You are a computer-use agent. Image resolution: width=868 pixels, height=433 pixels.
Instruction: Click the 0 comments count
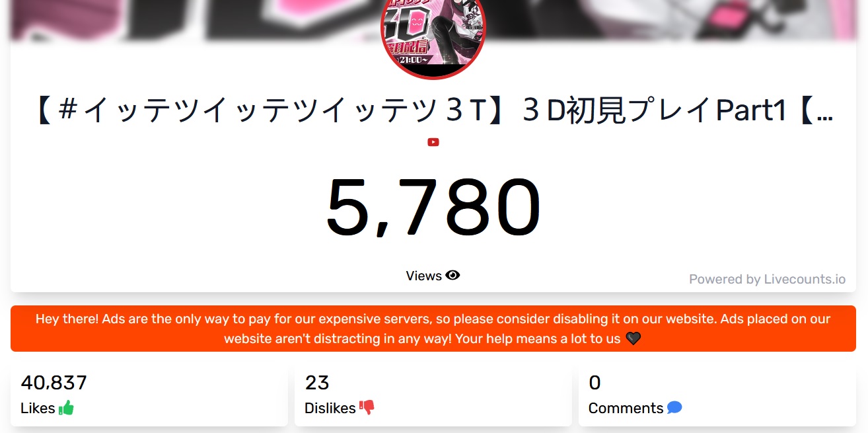pyautogui.click(x=595, y=383)
